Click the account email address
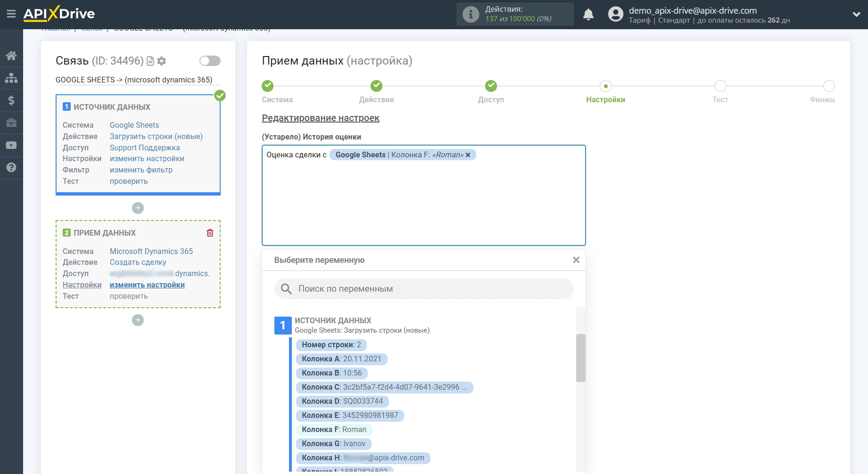The height and width of the screenshot is (474, 868). tap(693, 10)
